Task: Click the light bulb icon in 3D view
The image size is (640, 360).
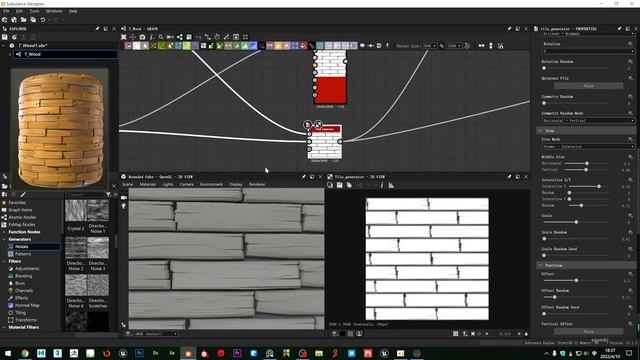Action: click(124, 206)
